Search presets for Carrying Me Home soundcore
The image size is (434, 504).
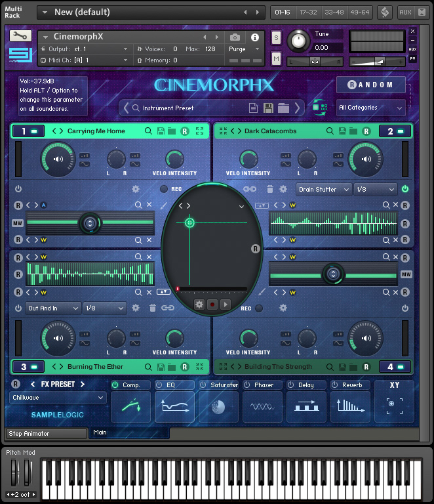pos(148,131)
